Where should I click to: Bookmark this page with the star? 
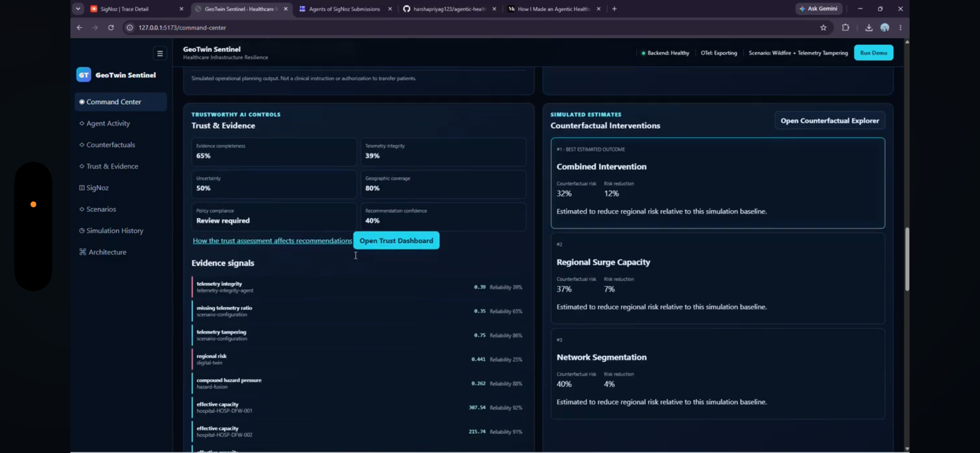click(823, 27)
